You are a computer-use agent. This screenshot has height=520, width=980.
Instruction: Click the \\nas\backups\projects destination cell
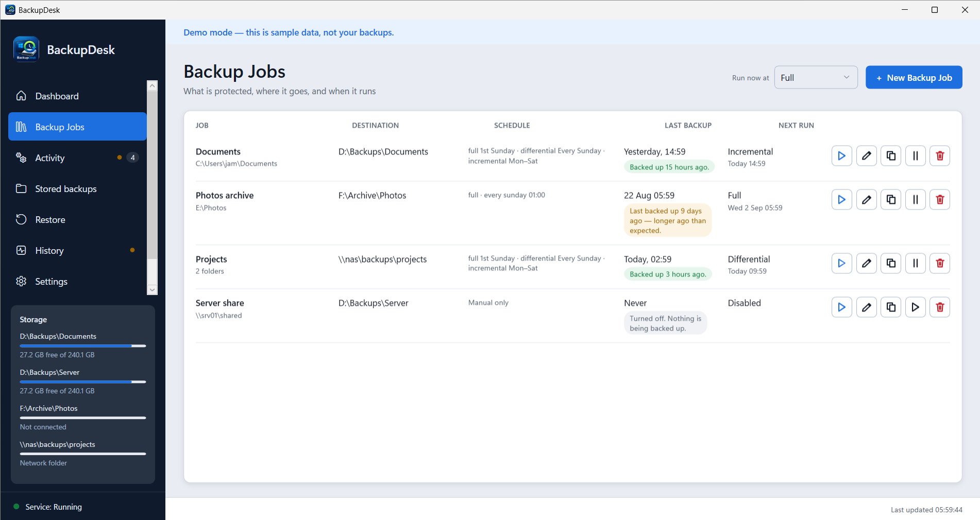[382, 259]
